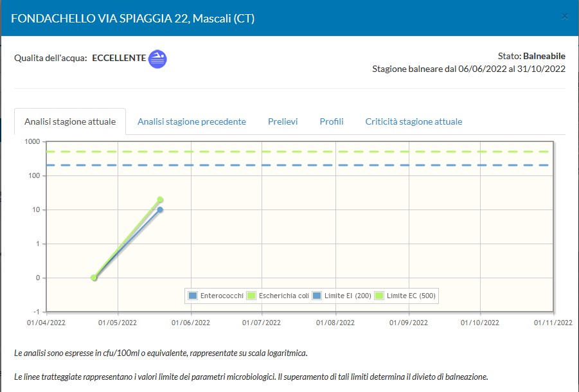Click the ECCELLENTE water quality label
This screenshot has width=579, height=392.
(x=119, y=58)
